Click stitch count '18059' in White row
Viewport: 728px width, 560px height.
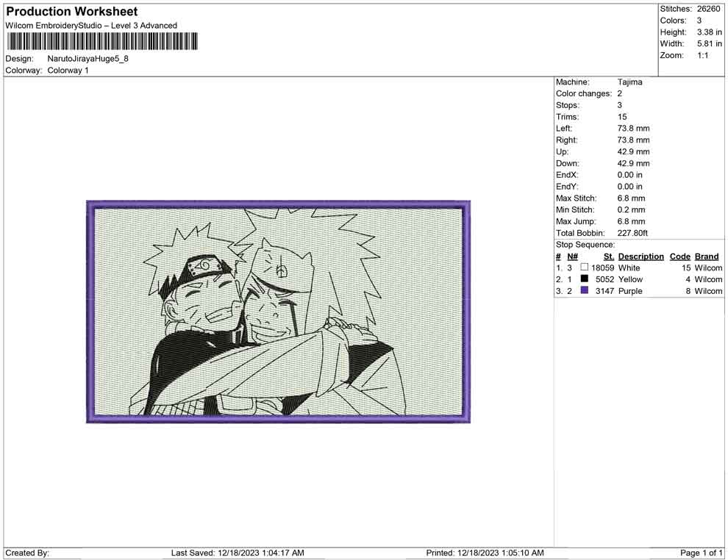(x=603, y=268)
